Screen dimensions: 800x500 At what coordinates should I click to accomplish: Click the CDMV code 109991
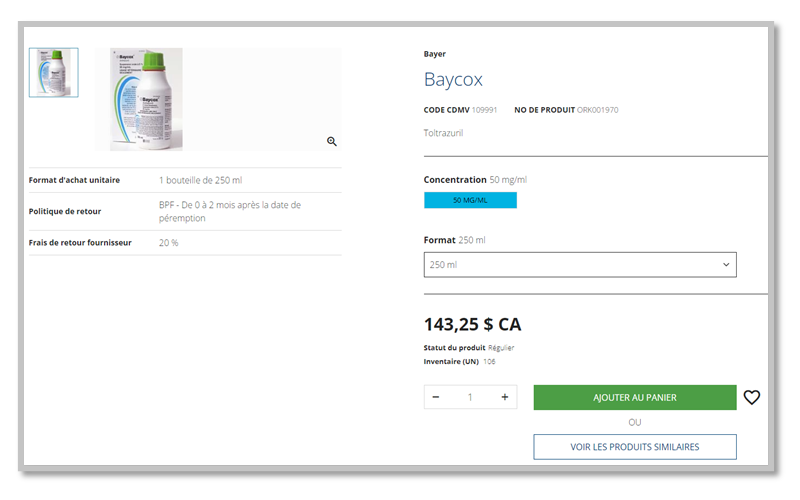tap(484, 109)
